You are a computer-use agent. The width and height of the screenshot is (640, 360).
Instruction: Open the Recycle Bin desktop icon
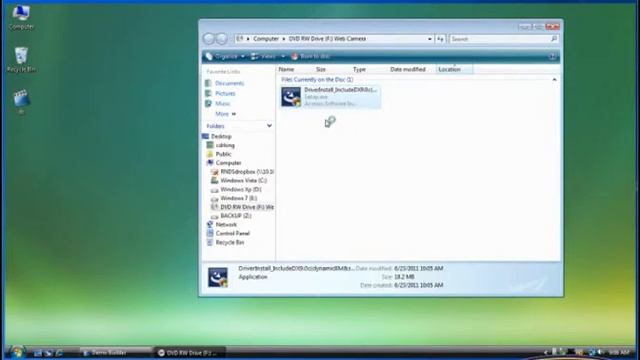click(x=21, y=60)
